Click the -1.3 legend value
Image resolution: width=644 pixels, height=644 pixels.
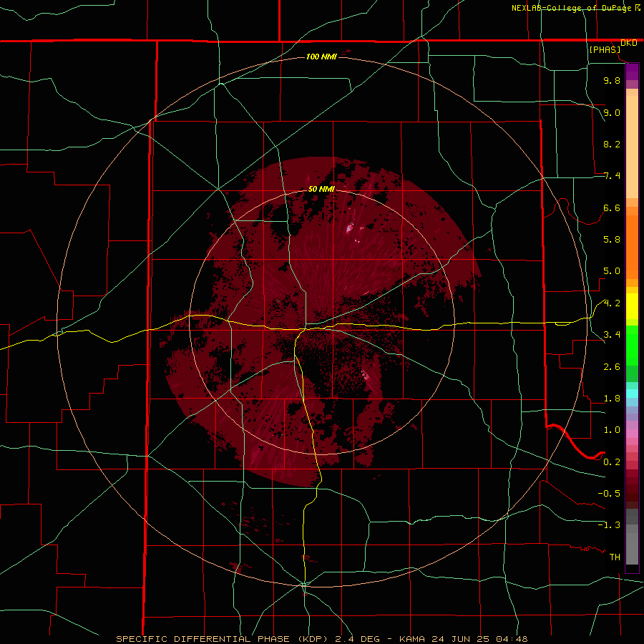(609, 525)
